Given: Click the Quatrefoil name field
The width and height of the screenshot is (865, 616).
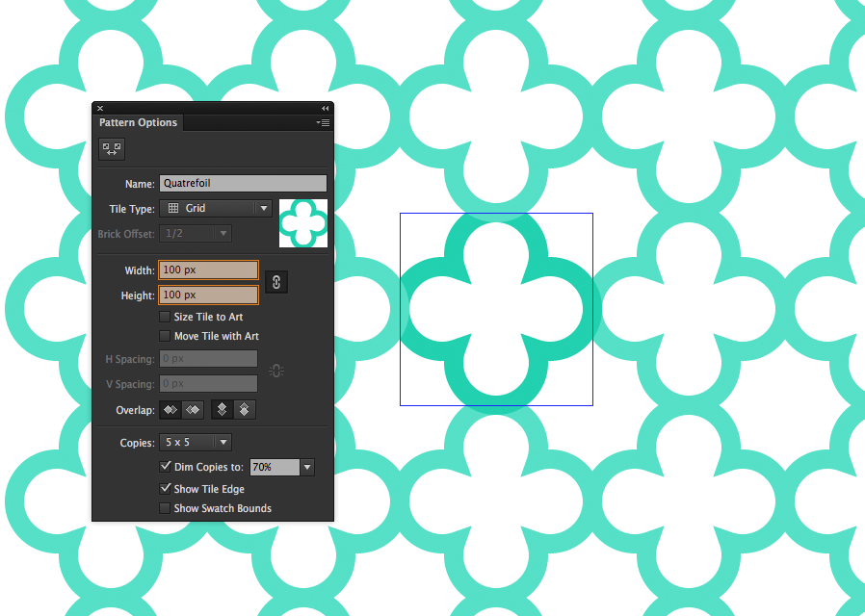Looking at the screenshot, I should coord(243,183).
